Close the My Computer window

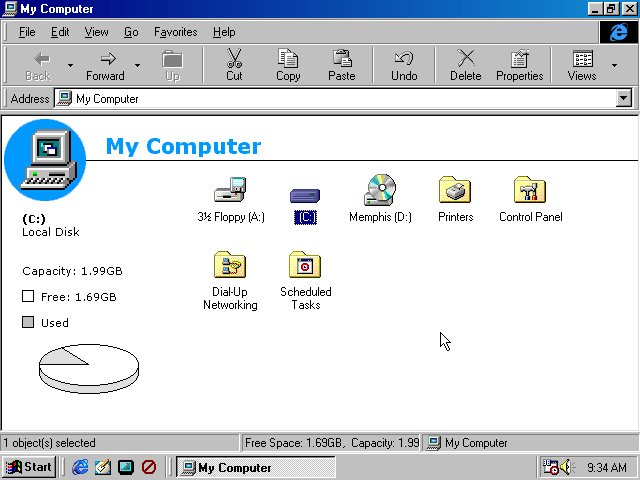[629, 9]
